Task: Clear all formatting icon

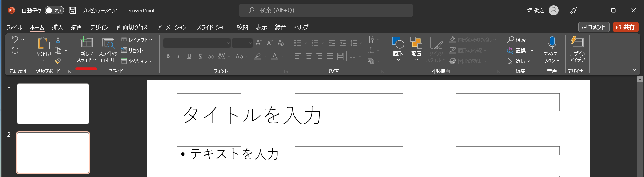Action: pos(281,43)
